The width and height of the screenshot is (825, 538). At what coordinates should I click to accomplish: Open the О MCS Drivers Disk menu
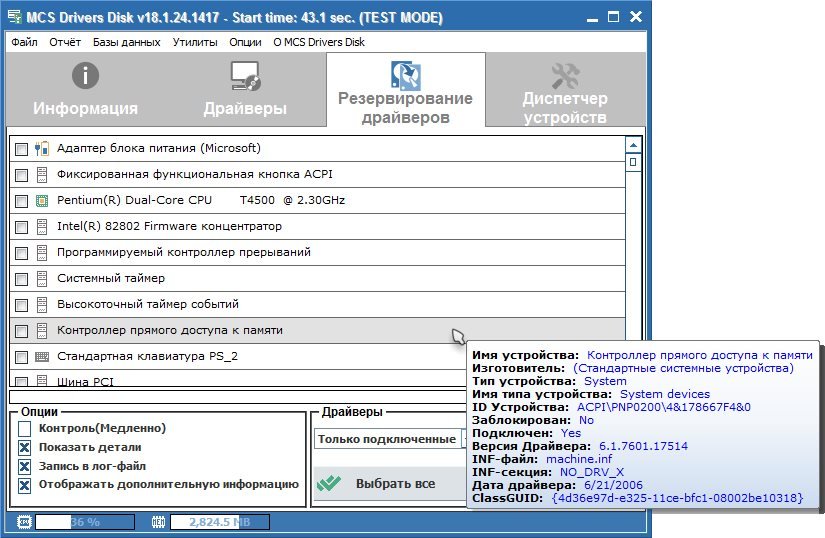point(319,42)
